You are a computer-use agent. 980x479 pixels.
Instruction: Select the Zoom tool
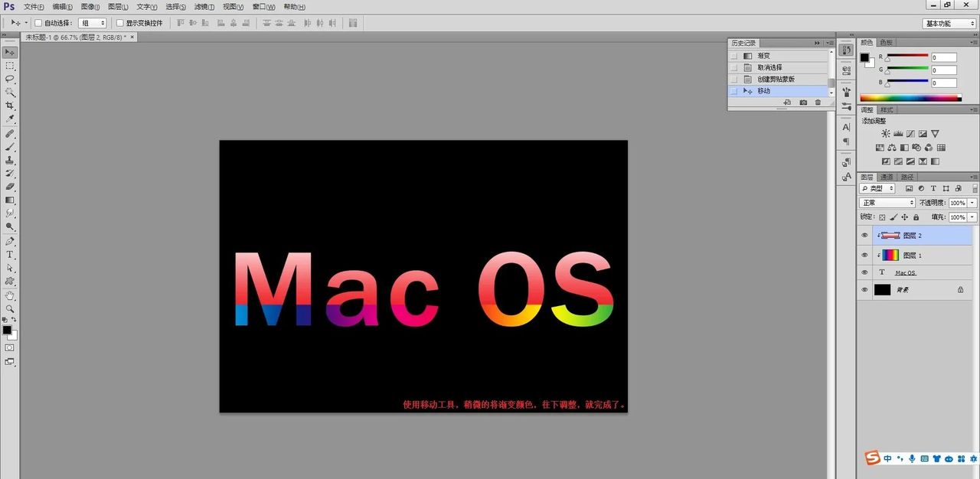10,309
